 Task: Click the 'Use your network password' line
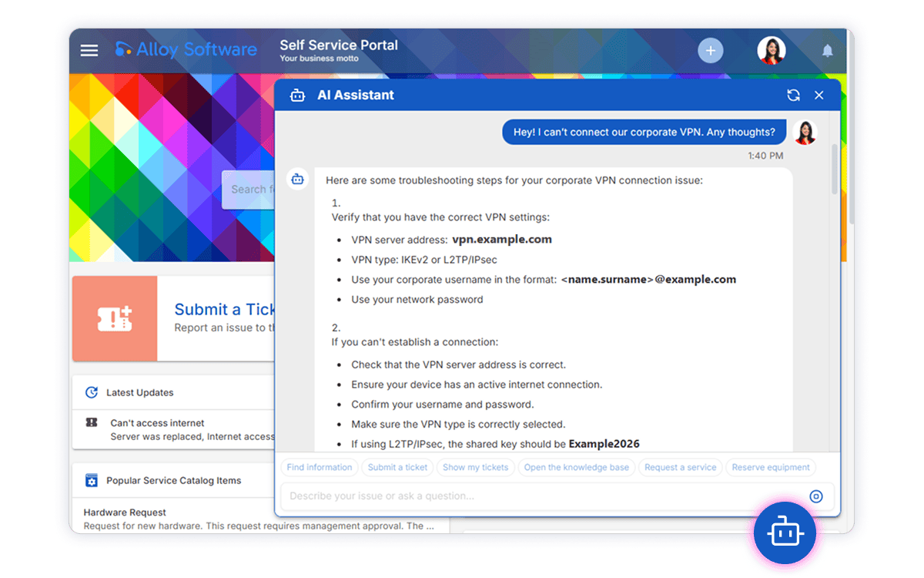pyautogui.click(x=417, y=300)
